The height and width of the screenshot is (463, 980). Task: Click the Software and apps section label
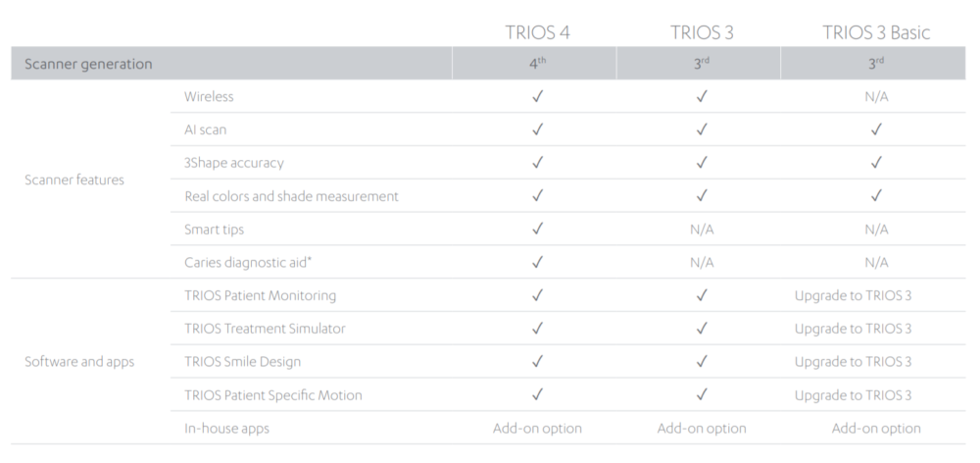coord(79,362)
